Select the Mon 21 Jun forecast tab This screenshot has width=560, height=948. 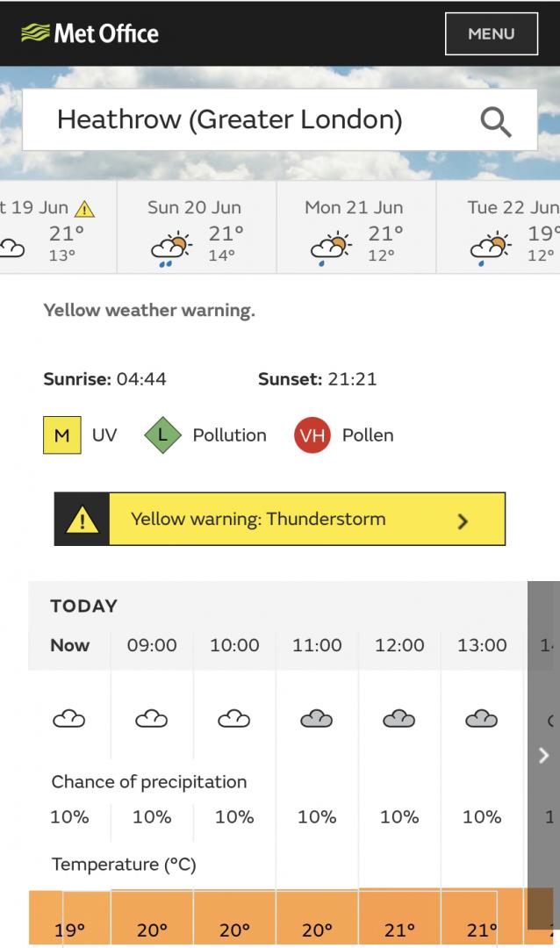click(356, 227)
